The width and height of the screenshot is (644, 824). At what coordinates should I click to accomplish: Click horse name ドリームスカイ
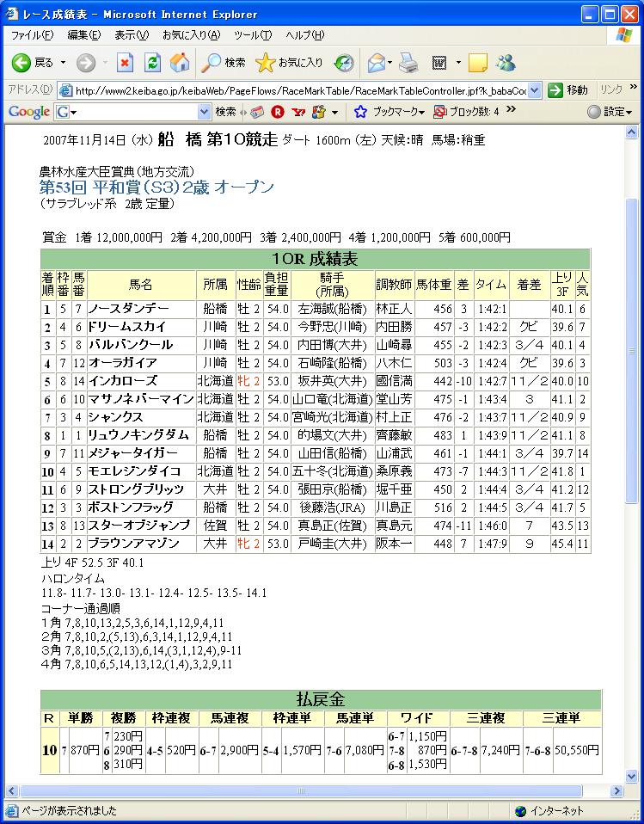[127, 327]
